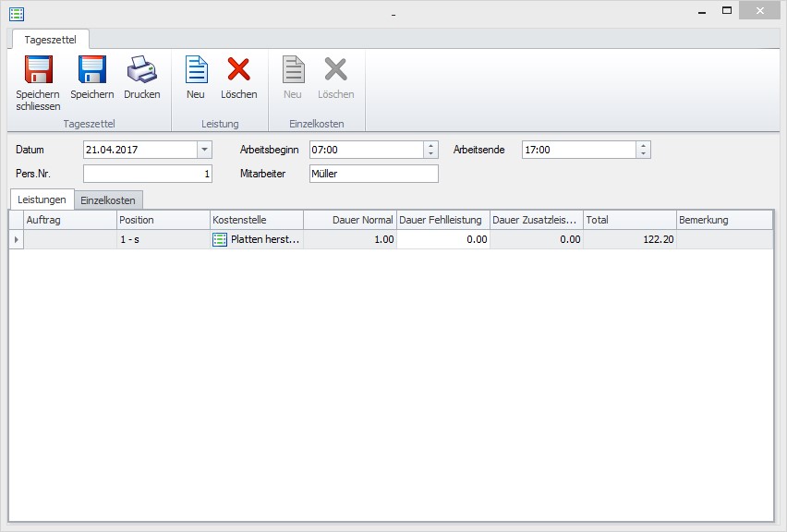787x532 pixels.
Task: Create a new Leistung entry
Action: tap(196, 71)
